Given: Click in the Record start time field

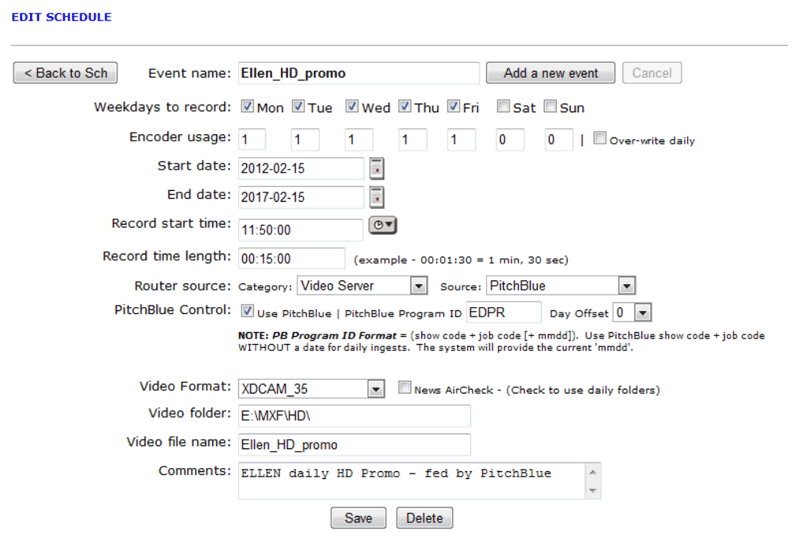Looking at the screenshot, I should coord(301,230).
